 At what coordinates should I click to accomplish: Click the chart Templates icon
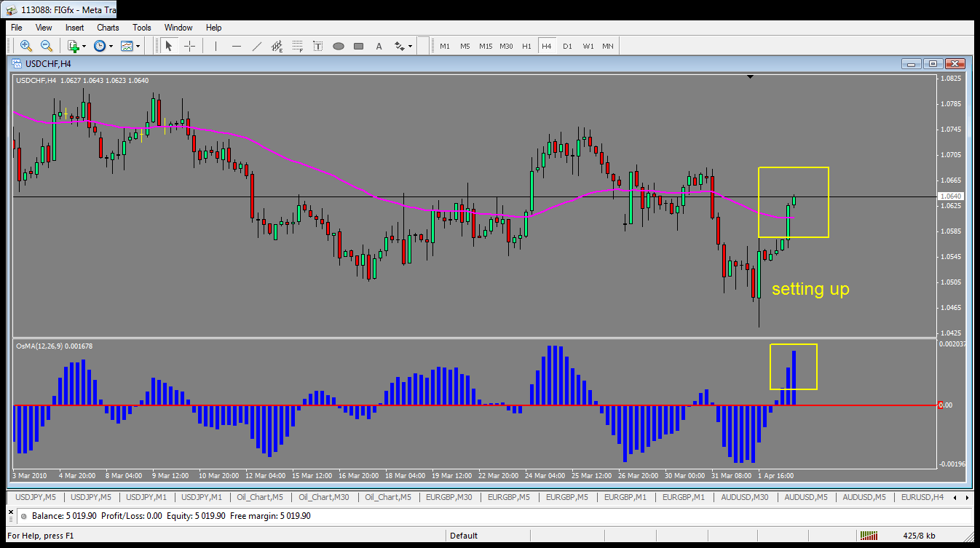point(127,46)
